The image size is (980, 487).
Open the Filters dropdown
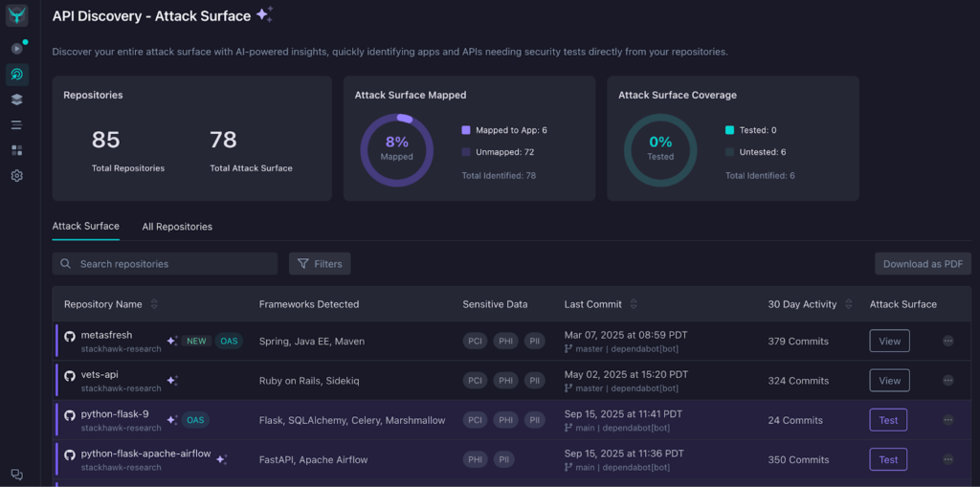pos(320,264)
